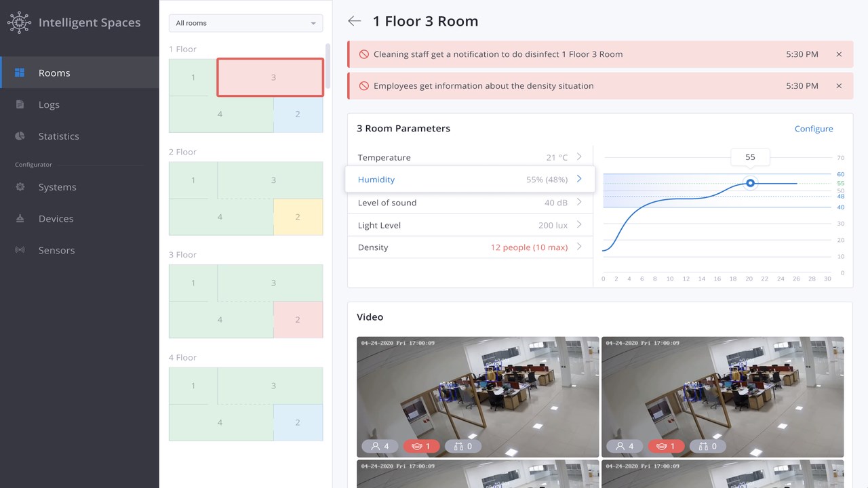Click distance badge on first video
The height and width of the screenshot is (488, 868).
point(463,446)
